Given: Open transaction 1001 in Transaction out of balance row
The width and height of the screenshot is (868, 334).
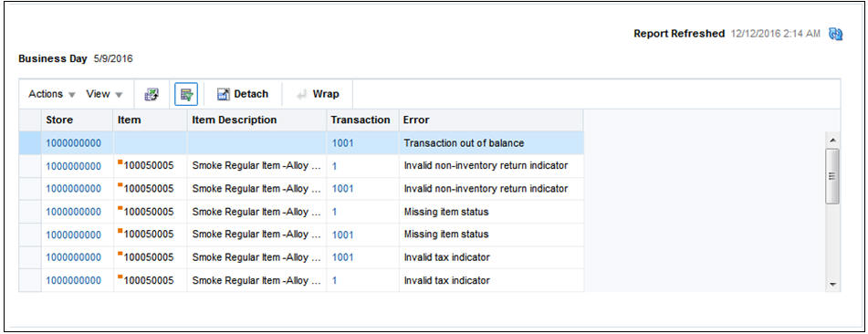Looking at the screenshot, I should (x=342, y=143).
